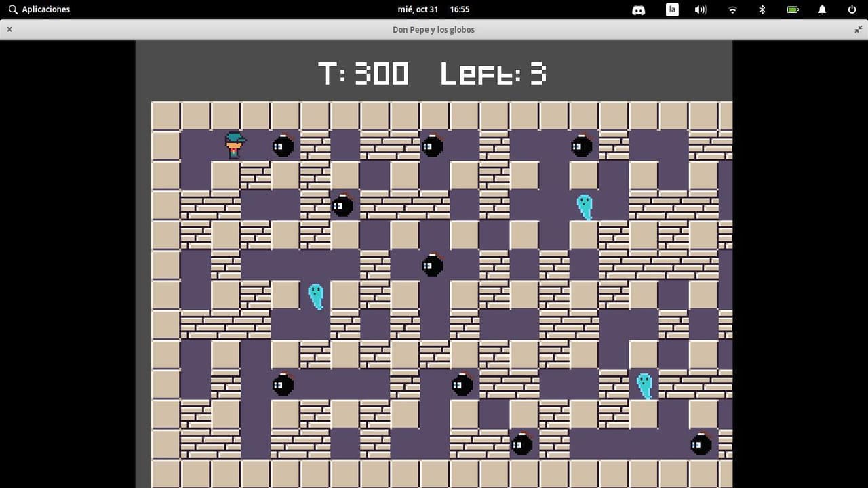Viewport: 868px width, 488px height.
Task: Click the Left: 3 counter
Action: (x=493, y=73)
